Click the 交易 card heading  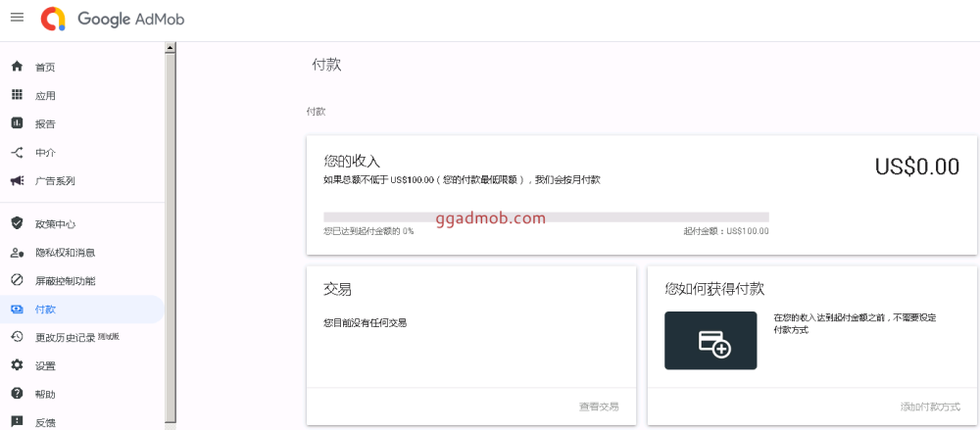(337, 289)
